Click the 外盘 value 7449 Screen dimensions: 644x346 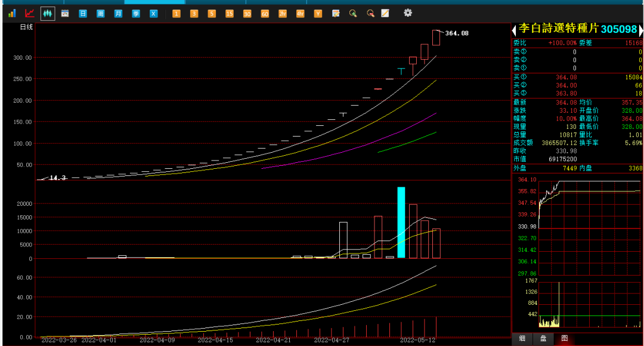pyautogui.click(x=570, y=168)
